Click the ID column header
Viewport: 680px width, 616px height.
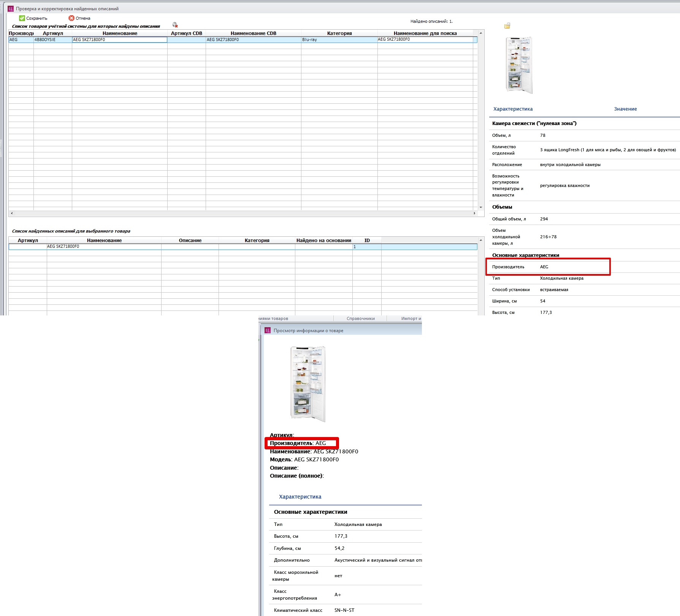coord(367,240)
